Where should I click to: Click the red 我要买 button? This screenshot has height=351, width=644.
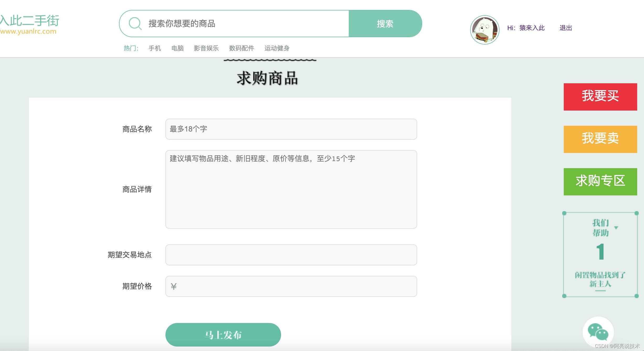(600, 97)
